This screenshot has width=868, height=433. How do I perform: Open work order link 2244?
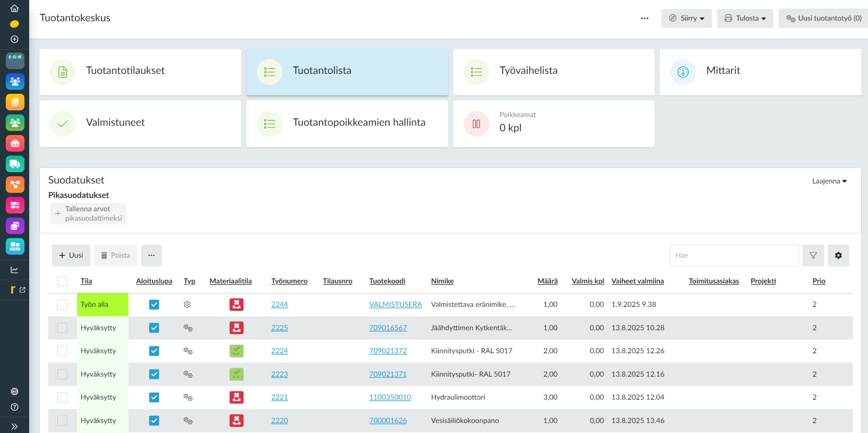279,304
